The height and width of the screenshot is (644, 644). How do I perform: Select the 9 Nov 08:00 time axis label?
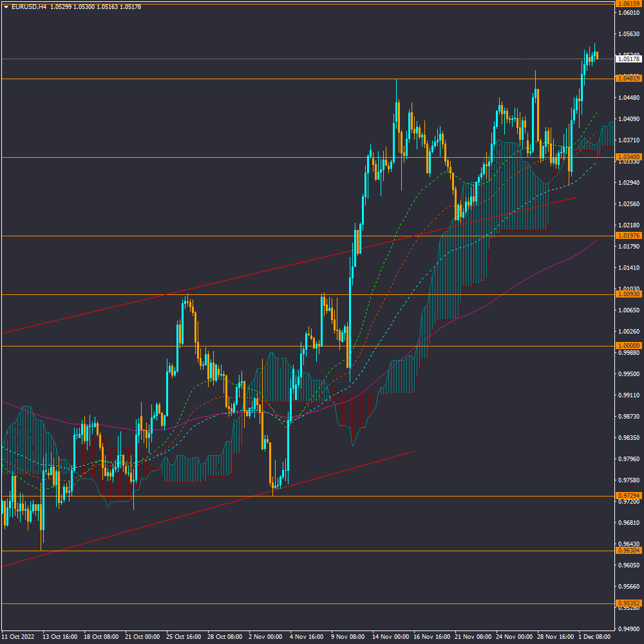tap(348, 636)
